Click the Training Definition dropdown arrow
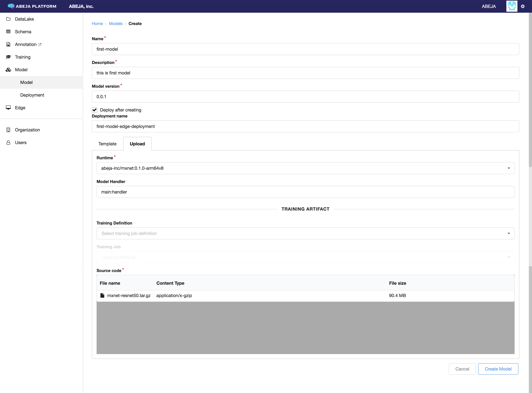Image resolution: width=532 pixels, height=393 pixels. tap(509, 233)
